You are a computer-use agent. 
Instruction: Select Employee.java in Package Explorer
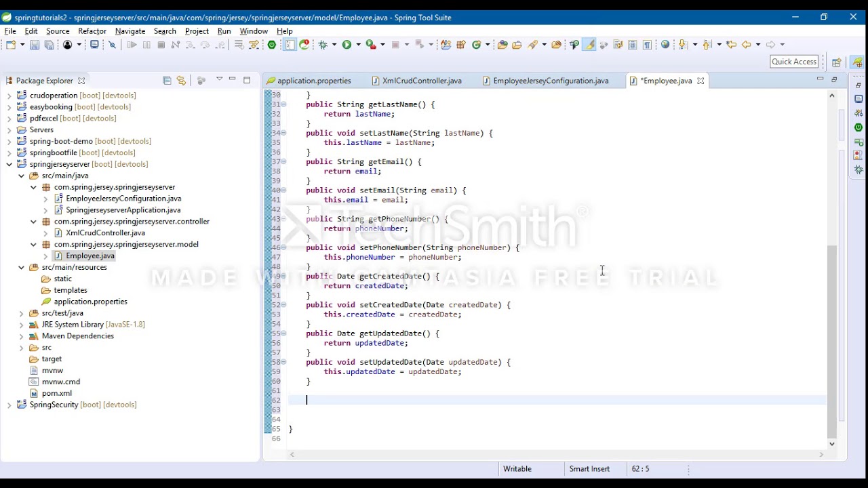pyautogui.click(x=90, y=256)
